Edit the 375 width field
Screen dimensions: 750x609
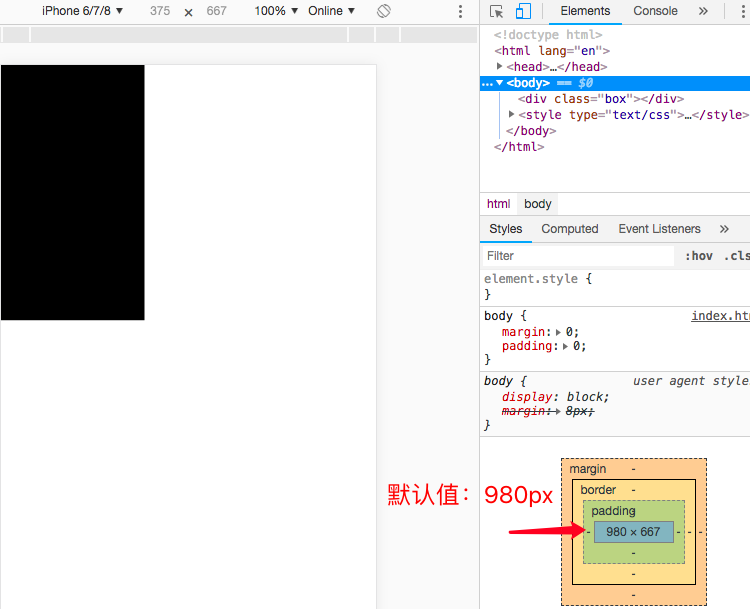coord(160,11)
